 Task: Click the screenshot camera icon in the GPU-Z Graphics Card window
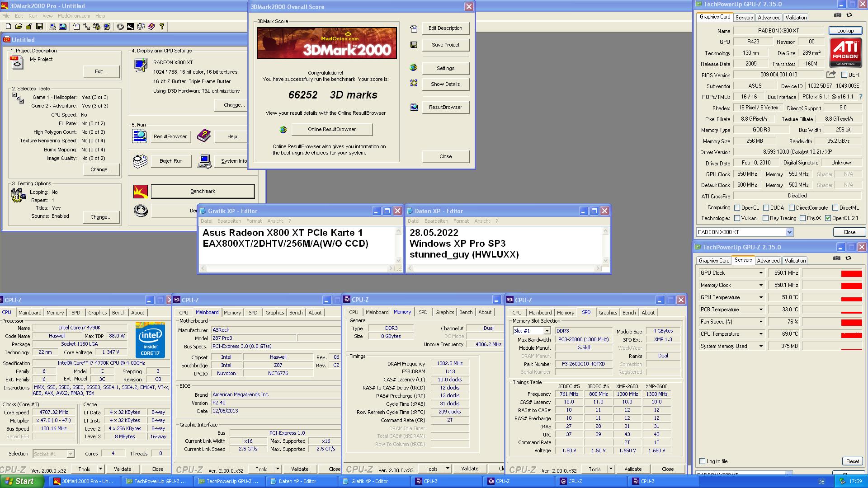point(838,15)
